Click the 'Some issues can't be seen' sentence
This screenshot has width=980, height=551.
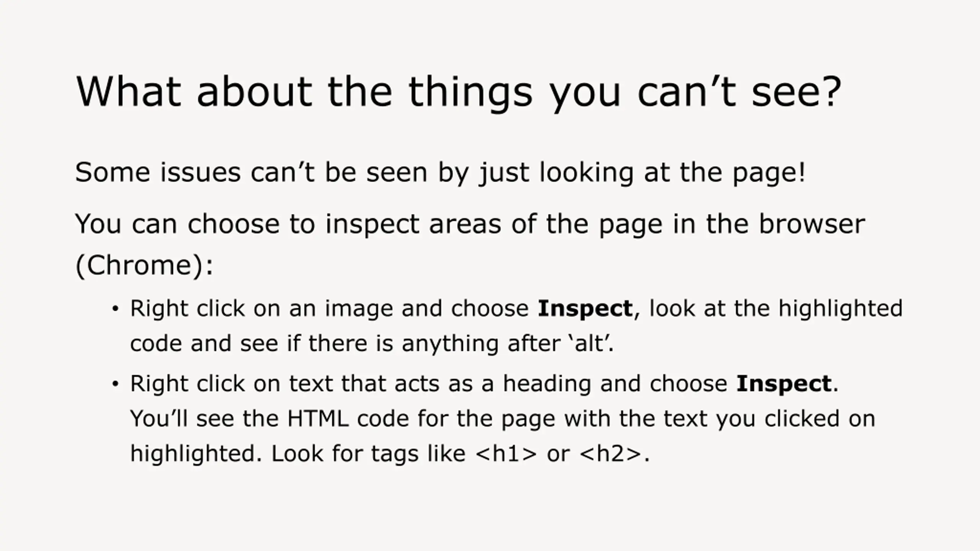tap(440, 172)
